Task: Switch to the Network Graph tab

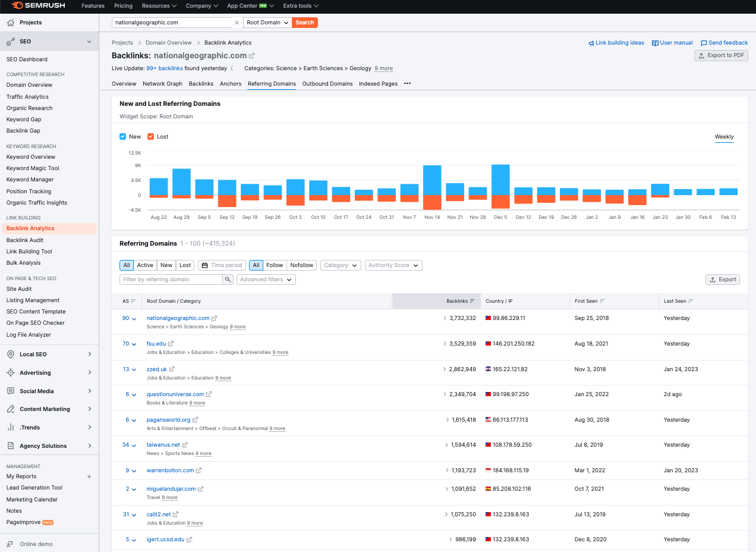Action: [x=162, y=84]
